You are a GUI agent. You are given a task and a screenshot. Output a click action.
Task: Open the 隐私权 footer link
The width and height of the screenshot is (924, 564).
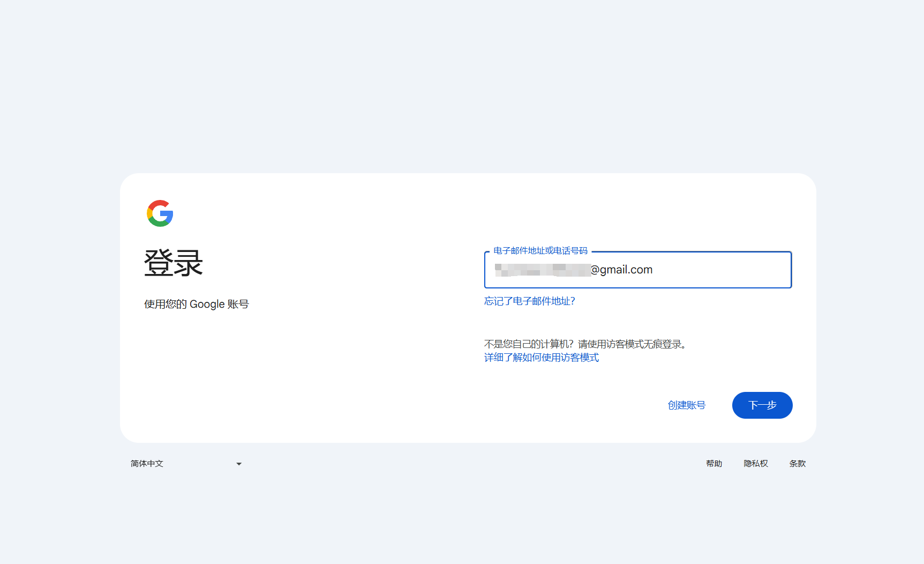(756, 464)
